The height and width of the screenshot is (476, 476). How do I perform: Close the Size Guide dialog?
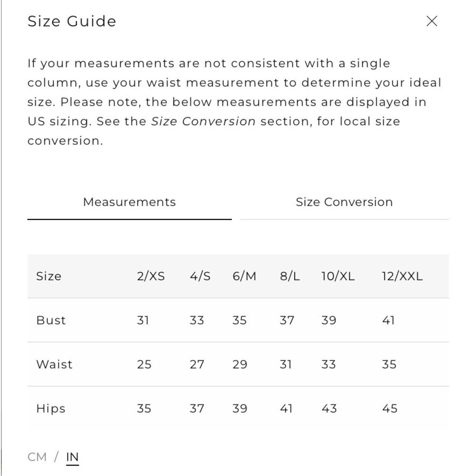pyautogui.click(x=431, y=21)
